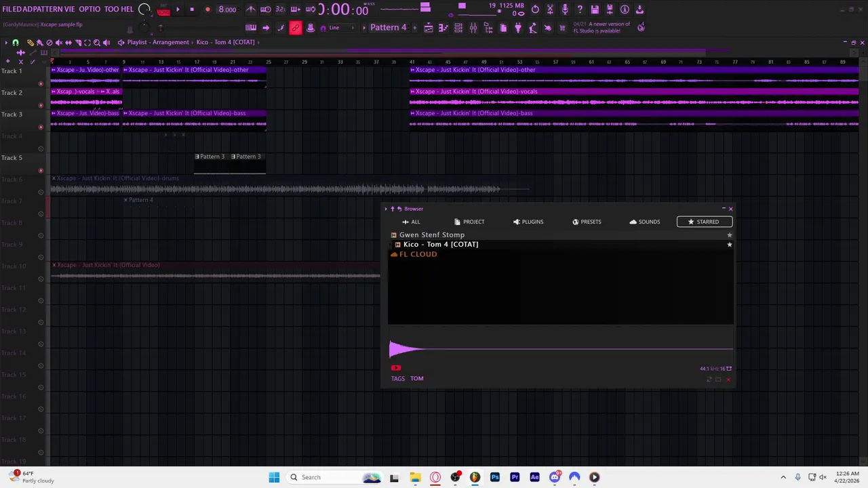Toggle the typing keyboard to piano icon
The width and height of the screenshot is (868, 488).
click(x=251, y=28)
